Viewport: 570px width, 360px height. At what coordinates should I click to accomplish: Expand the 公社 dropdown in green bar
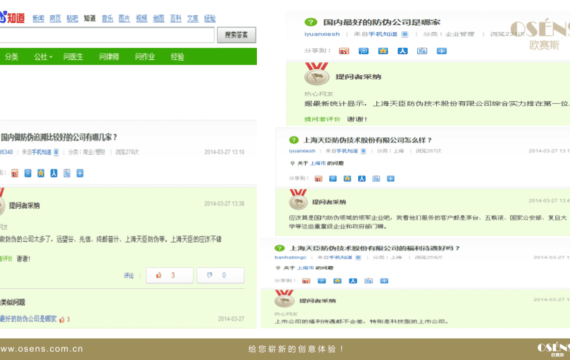pos(43,57)
